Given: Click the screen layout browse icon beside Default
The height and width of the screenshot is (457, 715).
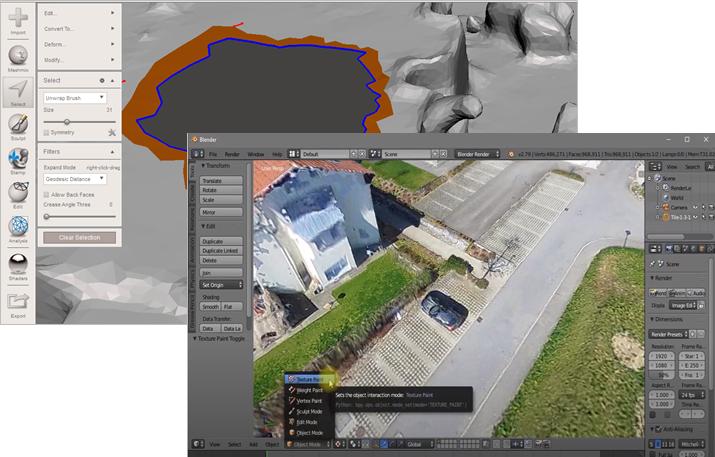Looking at the screenshot, I should point(294,154).
